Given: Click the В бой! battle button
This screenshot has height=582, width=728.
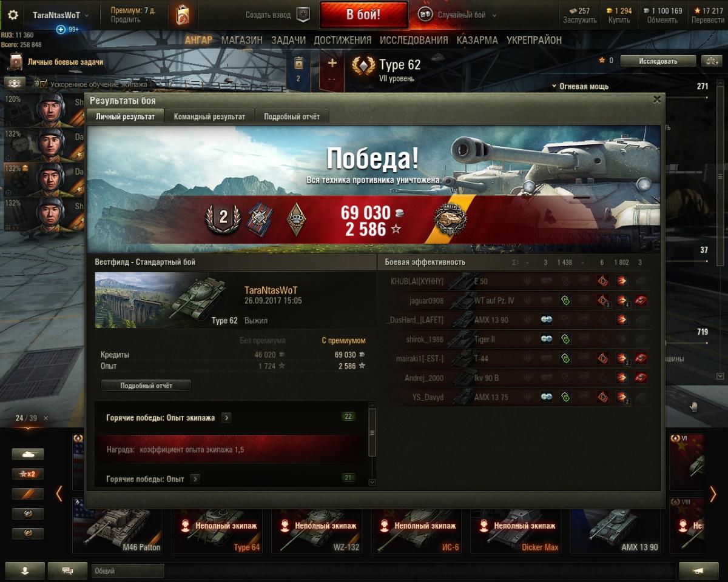Looking at the screenshot, I should (x=363, y=15).
